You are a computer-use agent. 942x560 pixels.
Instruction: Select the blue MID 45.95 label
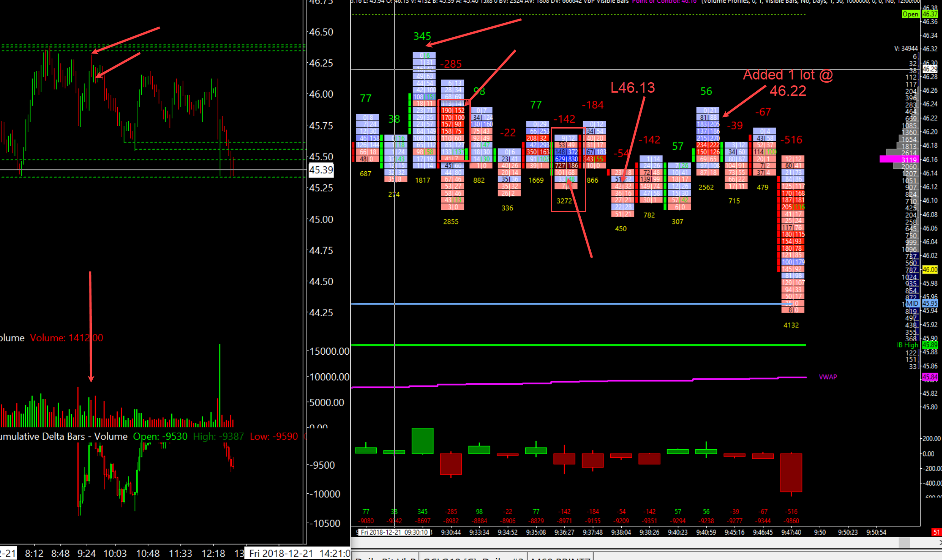tap(912, 303)
